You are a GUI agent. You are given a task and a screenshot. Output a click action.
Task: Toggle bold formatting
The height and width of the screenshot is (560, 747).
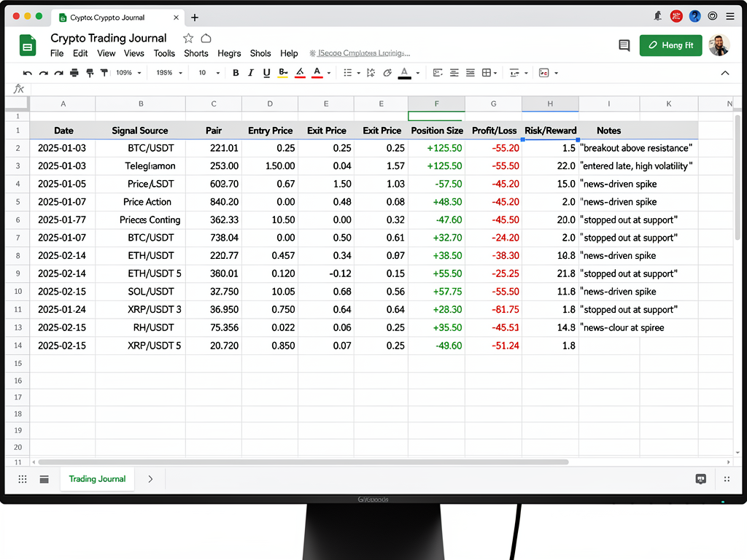click(235, 72)
